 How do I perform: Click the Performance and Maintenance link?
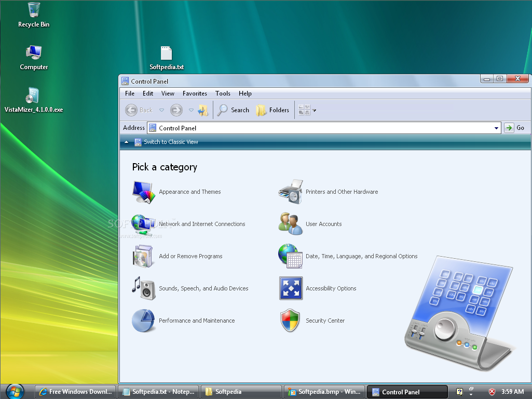[x=197, y=321]
